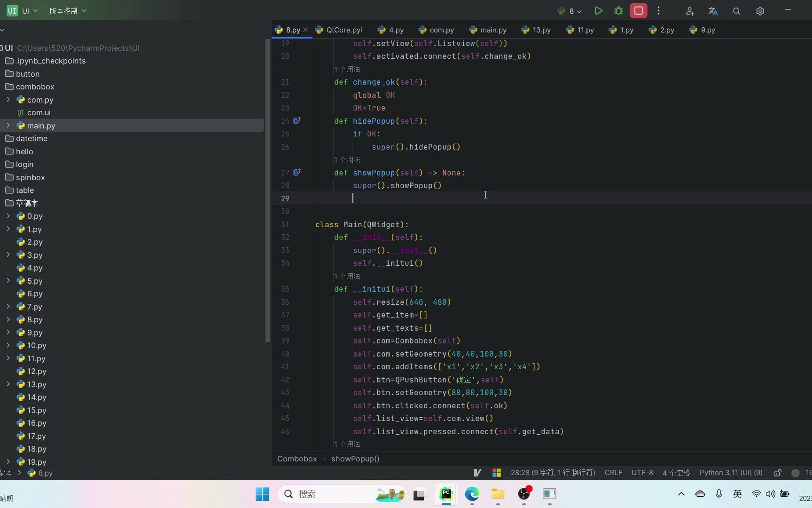Stop the running program

coord(639,10)
